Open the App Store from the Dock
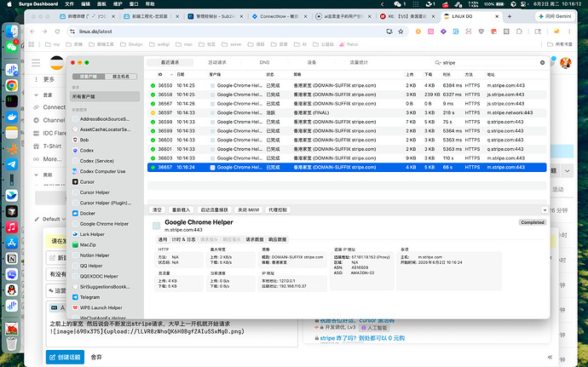 12,243
